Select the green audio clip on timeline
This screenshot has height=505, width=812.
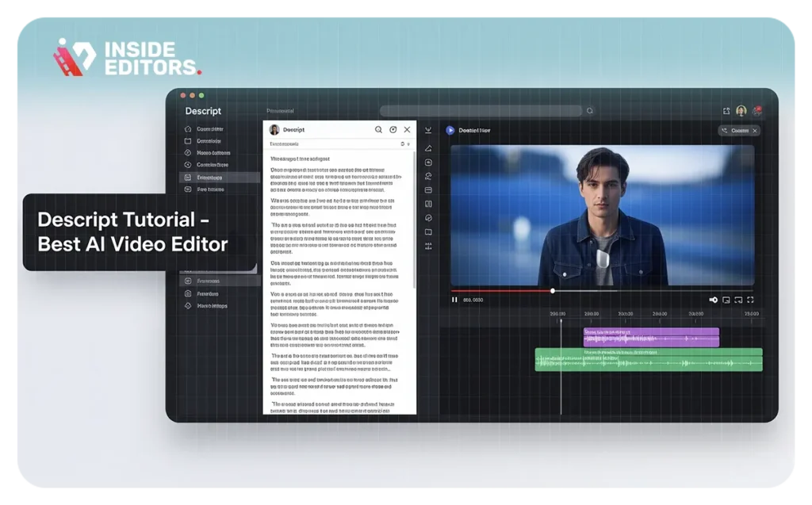(x=649, y=359)
